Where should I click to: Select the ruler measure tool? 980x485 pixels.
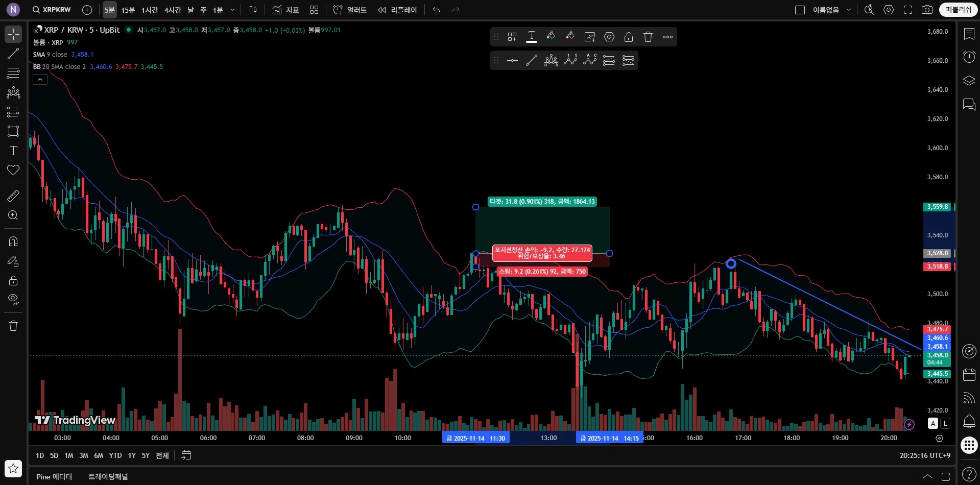click(x=13, y=196)
